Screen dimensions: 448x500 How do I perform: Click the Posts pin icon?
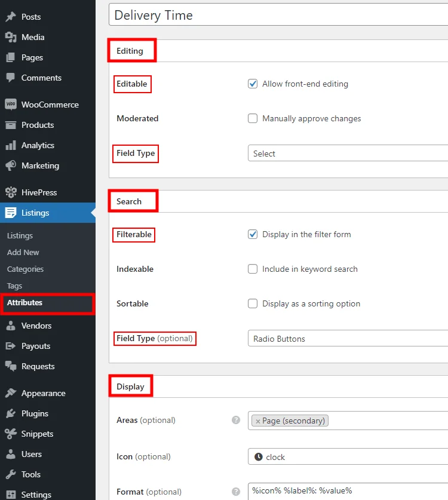[x=11, y=17]
